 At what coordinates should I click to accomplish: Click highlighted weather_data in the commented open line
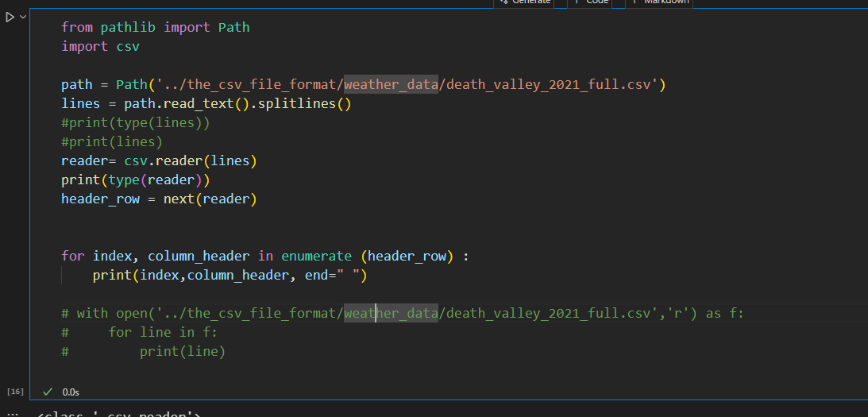[391, 314]
